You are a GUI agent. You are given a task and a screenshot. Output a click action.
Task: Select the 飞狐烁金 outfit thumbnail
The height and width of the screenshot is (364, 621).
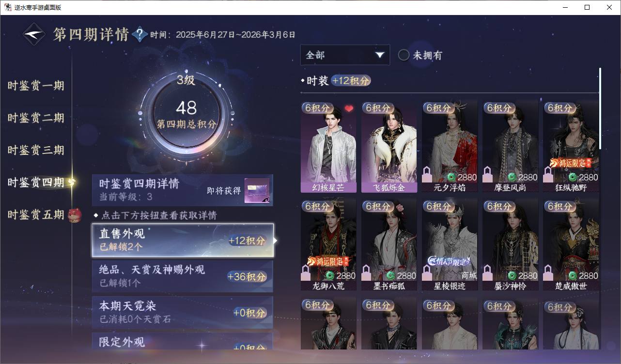389,147
